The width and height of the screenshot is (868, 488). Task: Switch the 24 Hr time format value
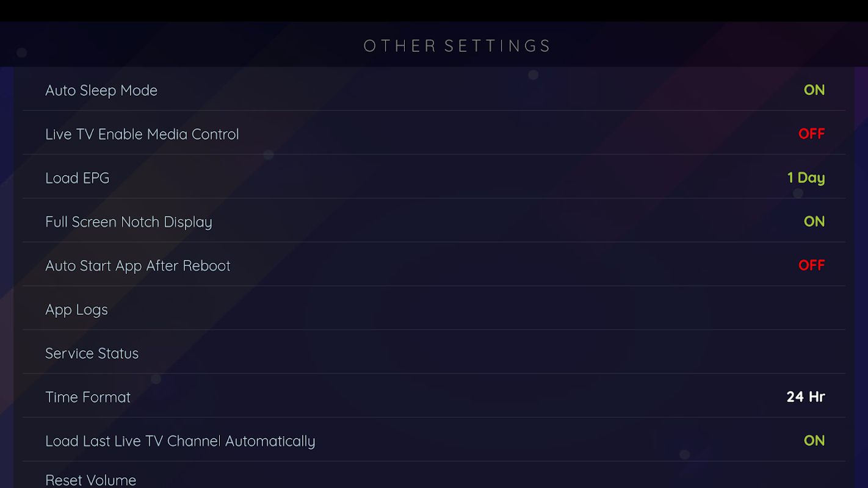[x=806, y=396]
